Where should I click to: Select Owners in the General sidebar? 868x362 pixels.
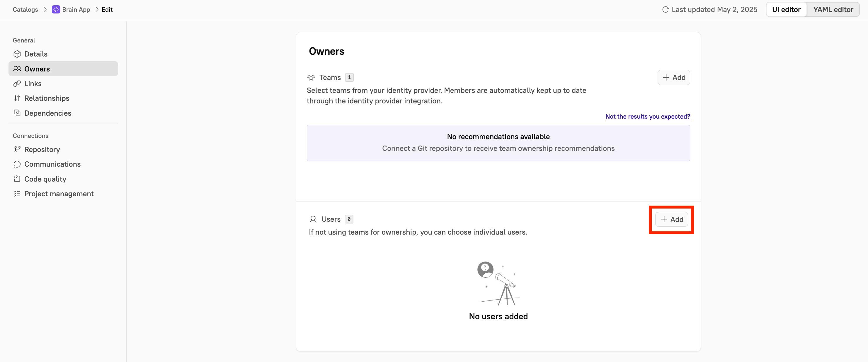(63, 69)
